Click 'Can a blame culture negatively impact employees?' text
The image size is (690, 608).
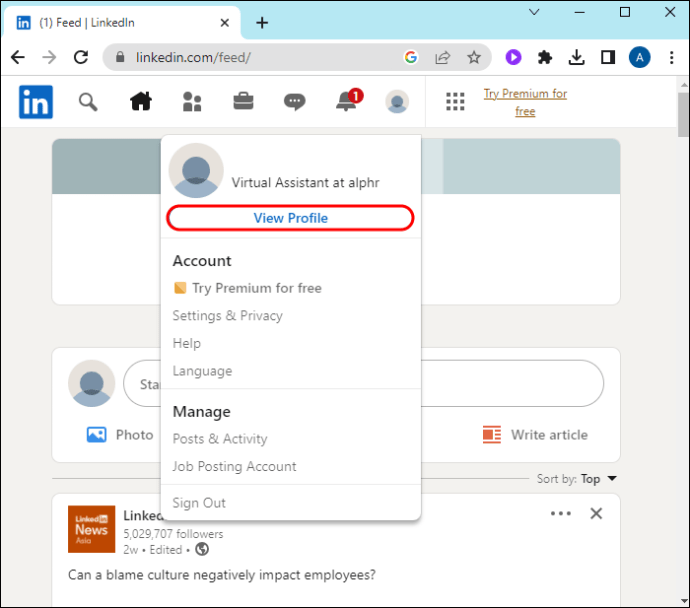(222, 575)
